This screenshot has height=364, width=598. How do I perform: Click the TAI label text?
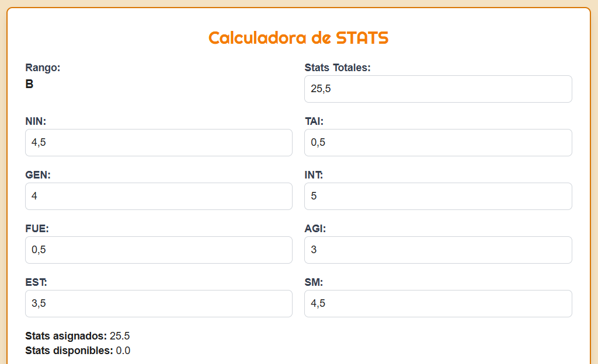[x=314, y=121]
